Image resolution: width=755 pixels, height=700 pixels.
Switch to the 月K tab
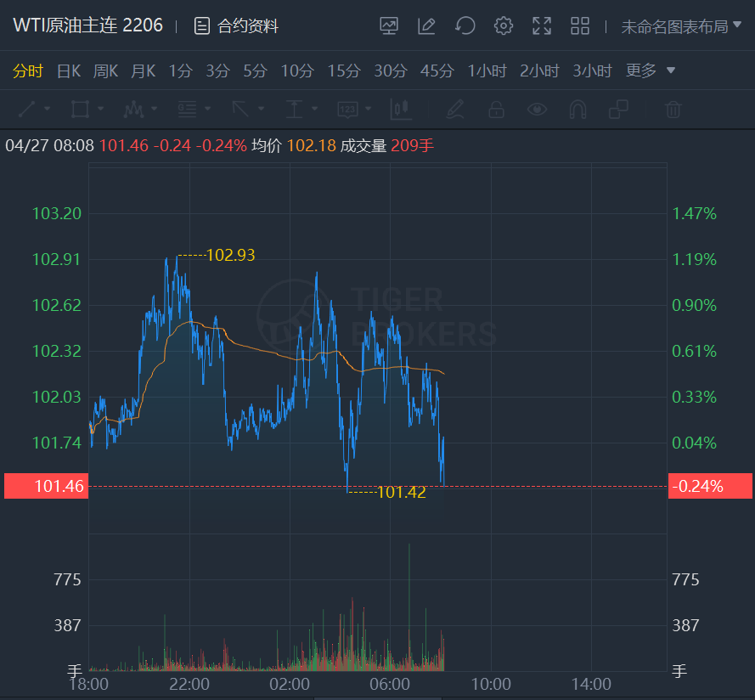click(143, 71)
